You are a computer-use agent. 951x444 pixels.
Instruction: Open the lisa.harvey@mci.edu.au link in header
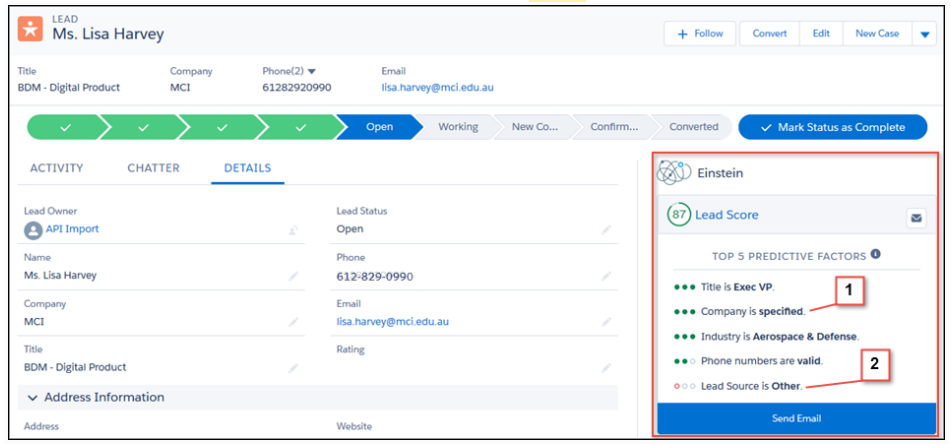tap(437, 88)
